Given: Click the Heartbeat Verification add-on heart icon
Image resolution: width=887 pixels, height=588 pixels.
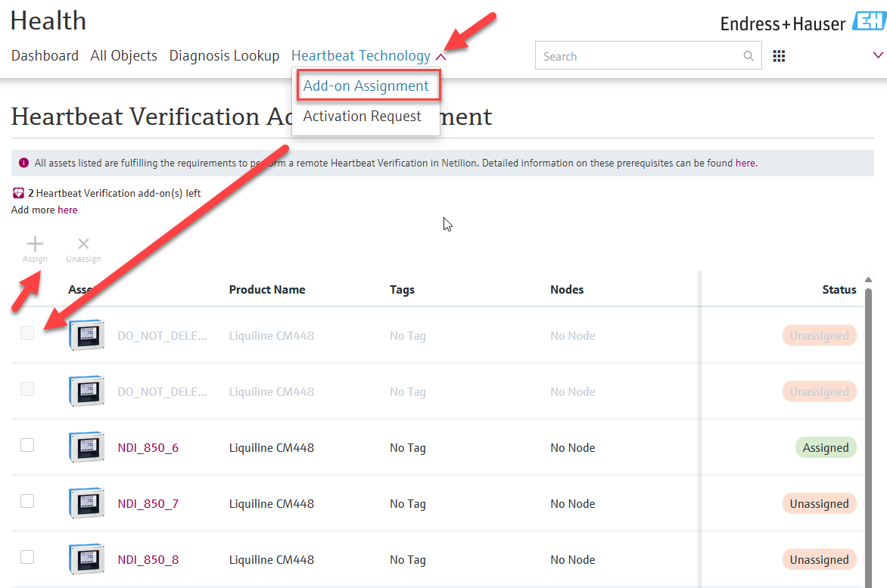Looking at the screenshot, I should pos(19,193).
